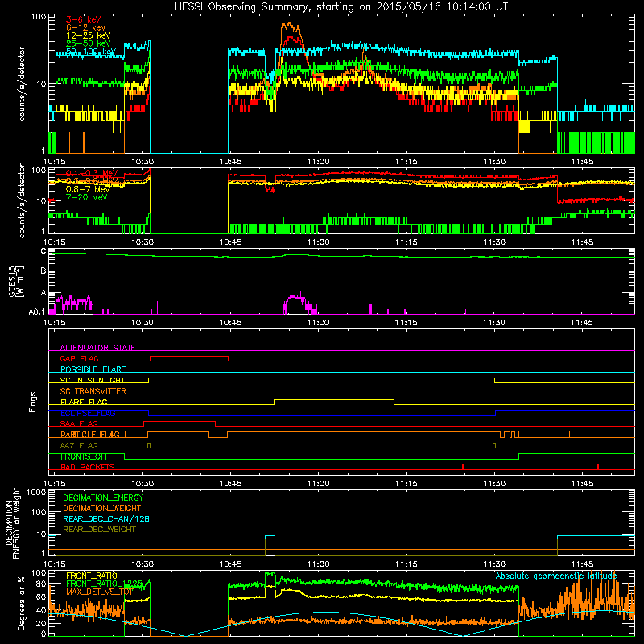Select the C class tick label on GOES panel

(43, 251)
